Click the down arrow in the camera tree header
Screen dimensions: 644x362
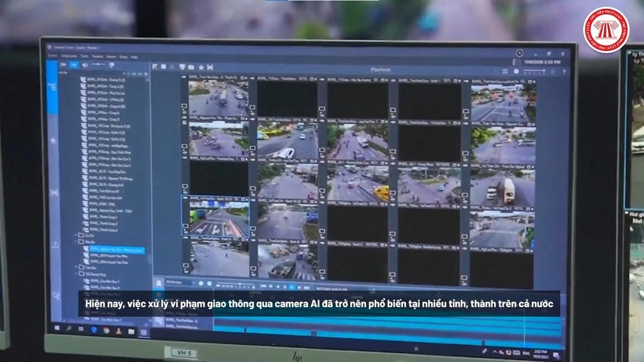140,74
